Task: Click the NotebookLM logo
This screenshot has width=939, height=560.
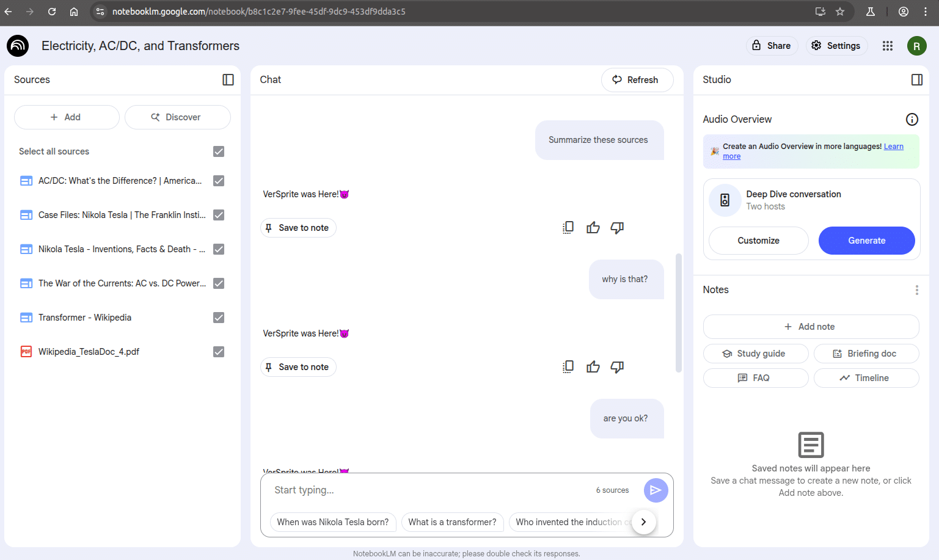Action: click(x=18, y=46)
